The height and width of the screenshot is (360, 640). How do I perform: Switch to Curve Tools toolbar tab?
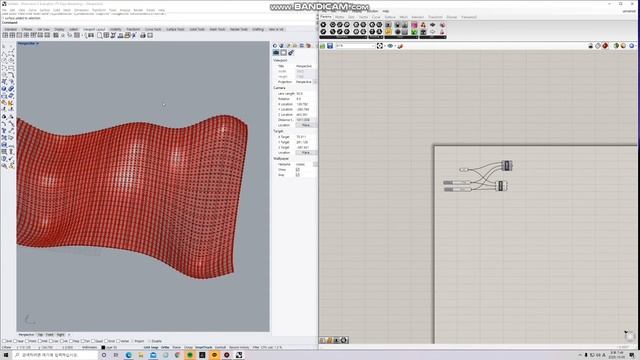[153, 29]
